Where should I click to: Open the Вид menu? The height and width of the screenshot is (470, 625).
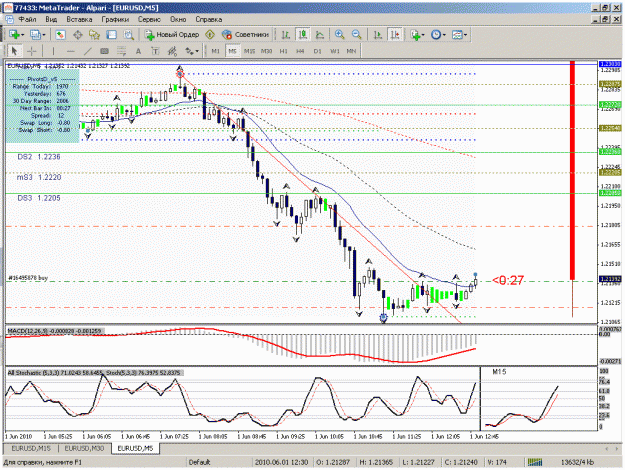pyautogui.click(x=51, y=20)
